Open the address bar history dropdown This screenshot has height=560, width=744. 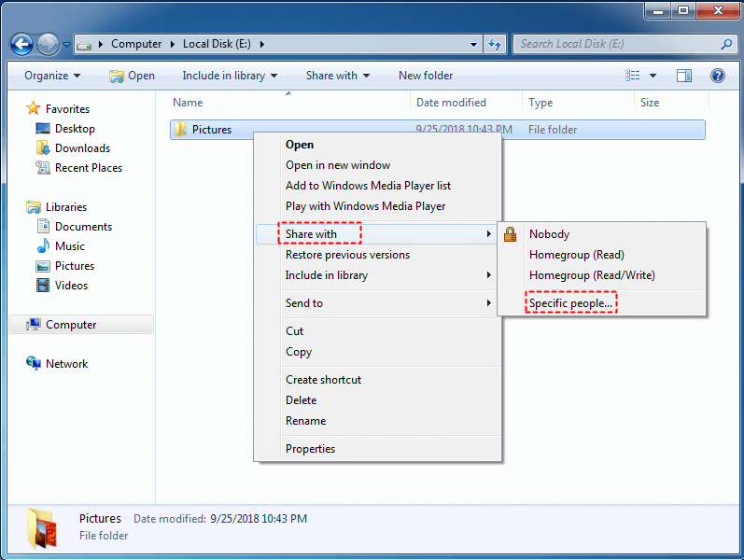[473, 44]
